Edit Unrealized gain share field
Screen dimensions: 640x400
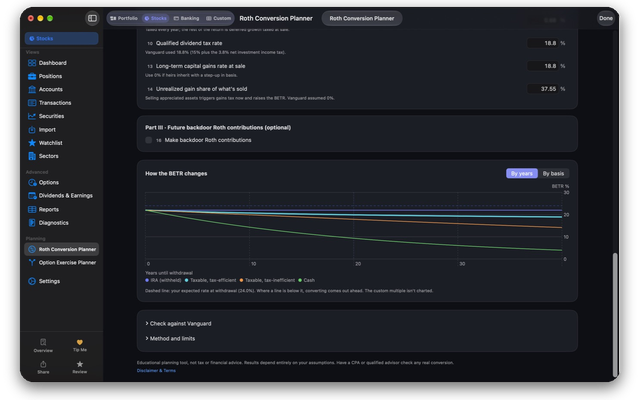(542, 89)
